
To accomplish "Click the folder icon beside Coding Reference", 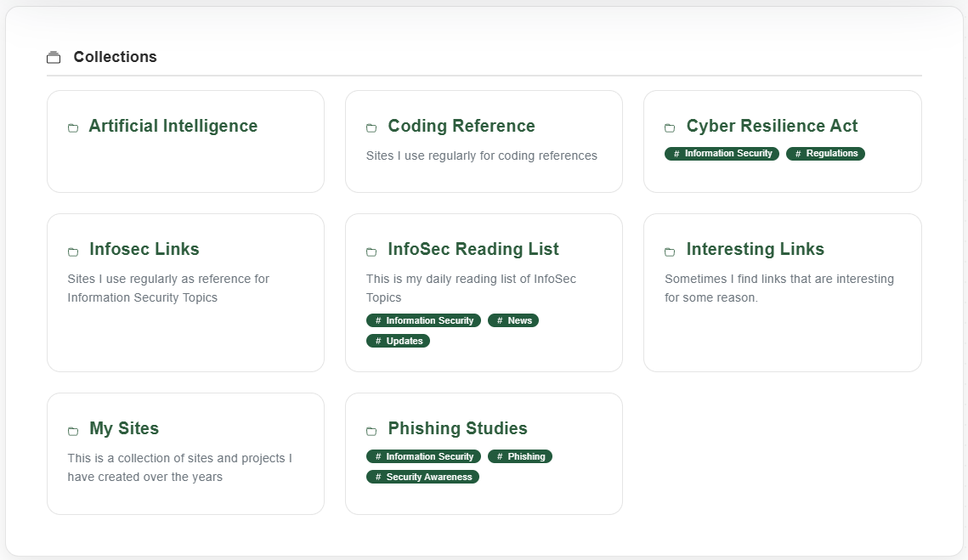I will pos(371,127).
